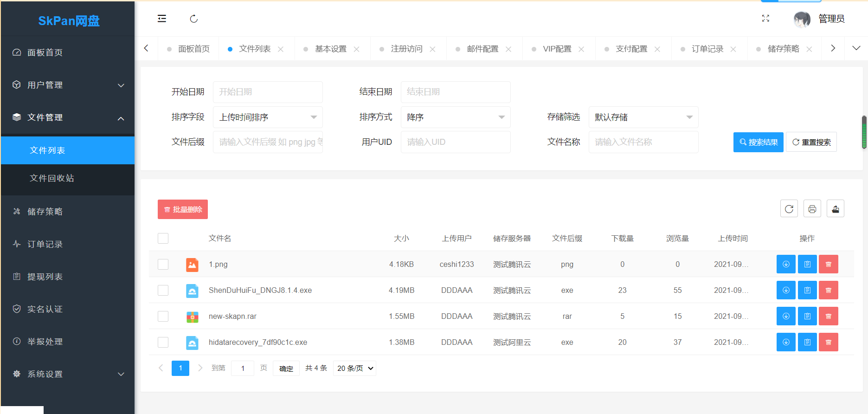Tick the select-all checkbox in the table header
This screenshot has height=414, width=868.
[x=163, y=238]
